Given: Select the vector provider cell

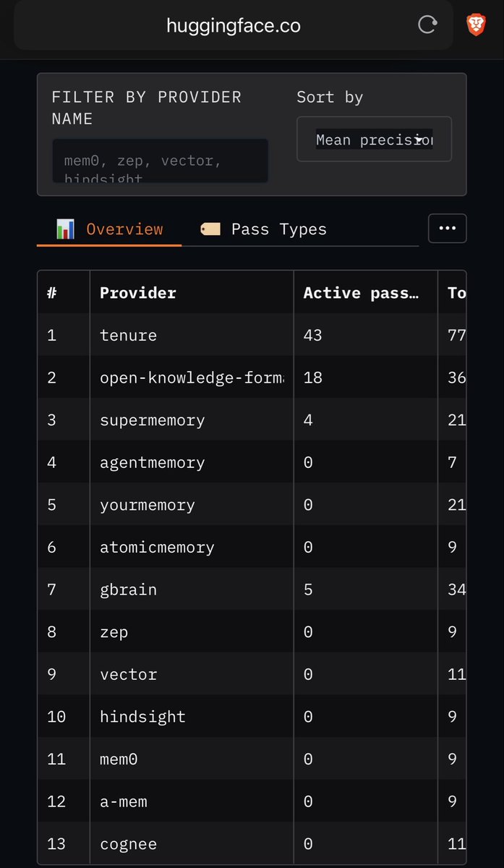Looking at the screenshot, I should coord(192,674).
